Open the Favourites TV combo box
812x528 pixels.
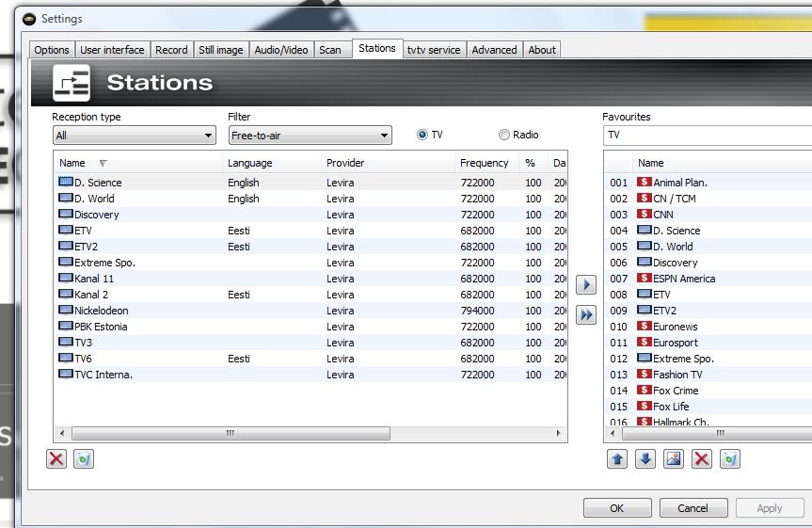708,136
